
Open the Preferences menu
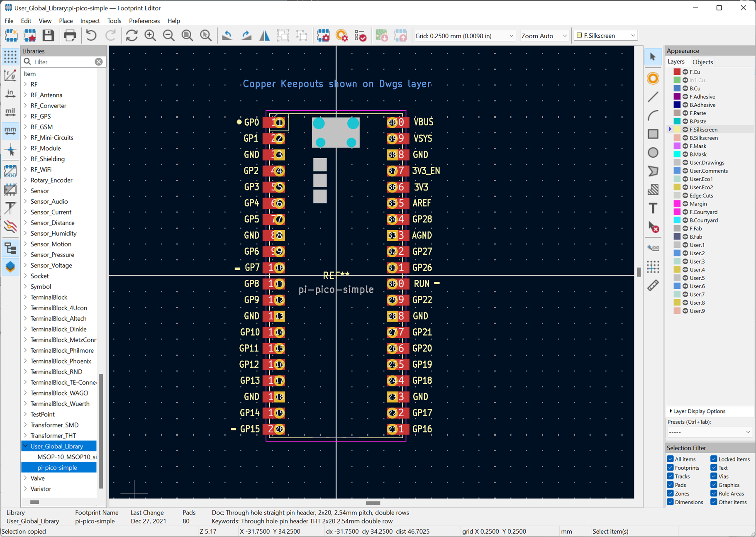(x=144, y=21)
